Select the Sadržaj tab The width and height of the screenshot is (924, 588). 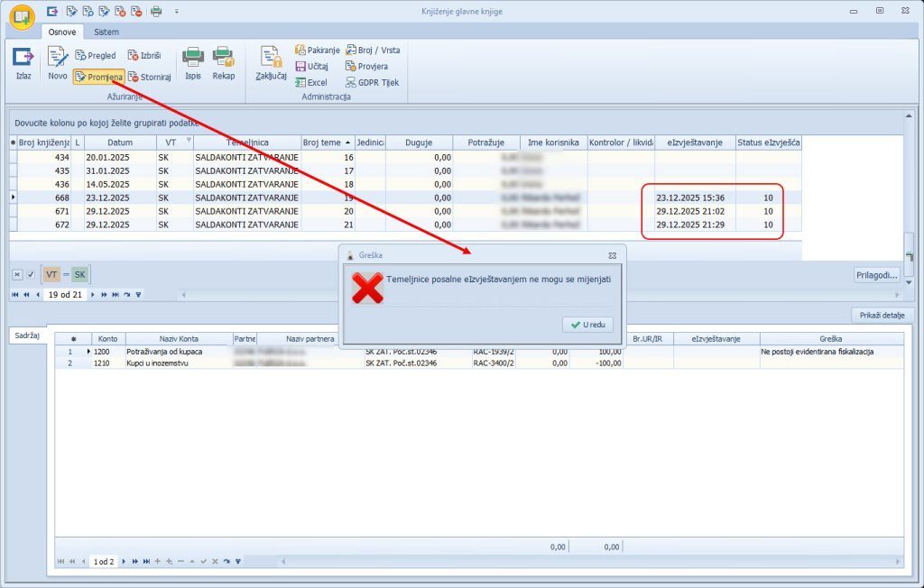[x=27, y=335]
